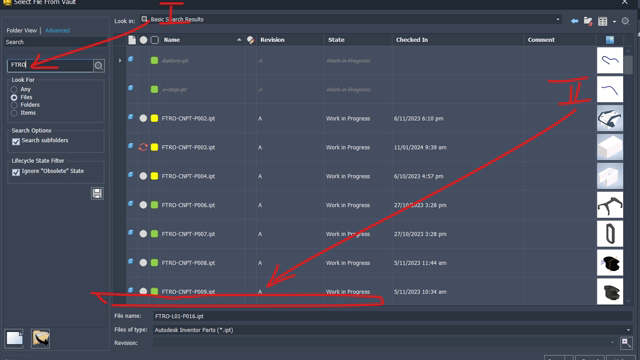Toggle the select-all checkbox in header

tap(155, 40)
